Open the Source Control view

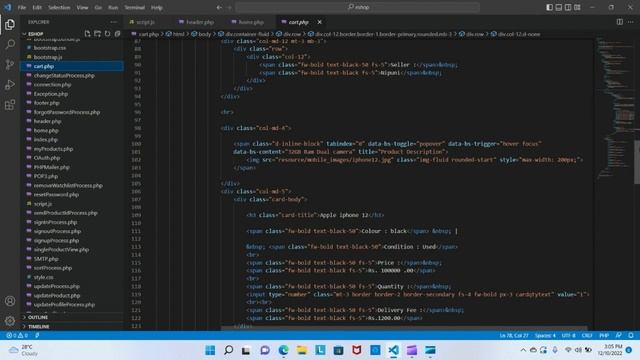click(10, 64)
